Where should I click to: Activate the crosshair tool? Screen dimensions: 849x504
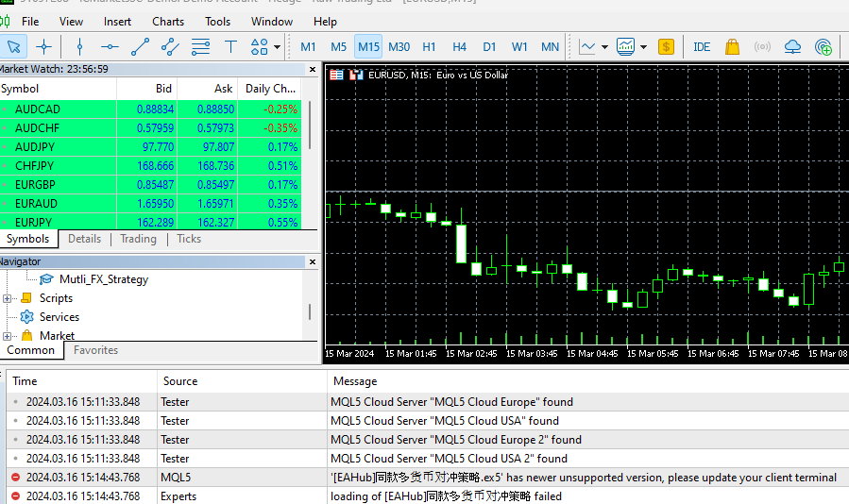click(43, 47)
